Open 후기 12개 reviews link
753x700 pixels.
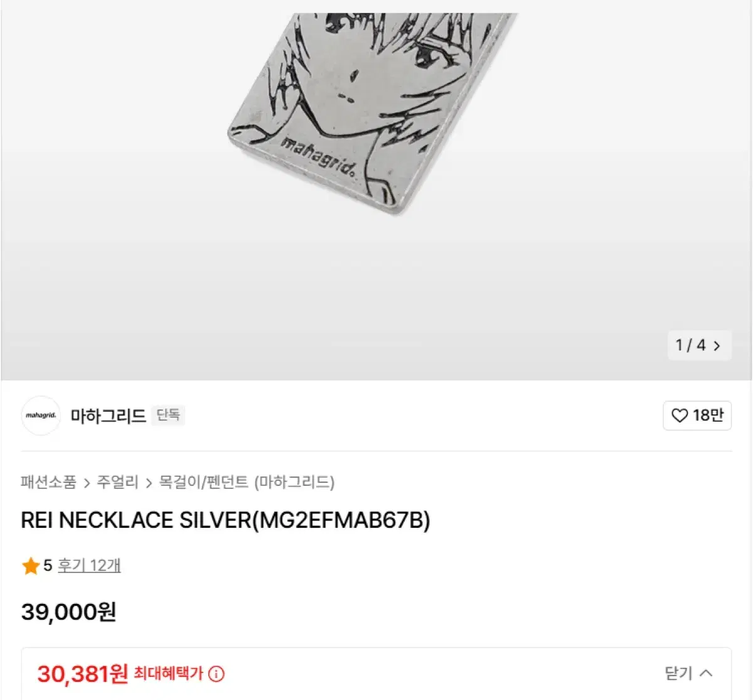point(89,566)
